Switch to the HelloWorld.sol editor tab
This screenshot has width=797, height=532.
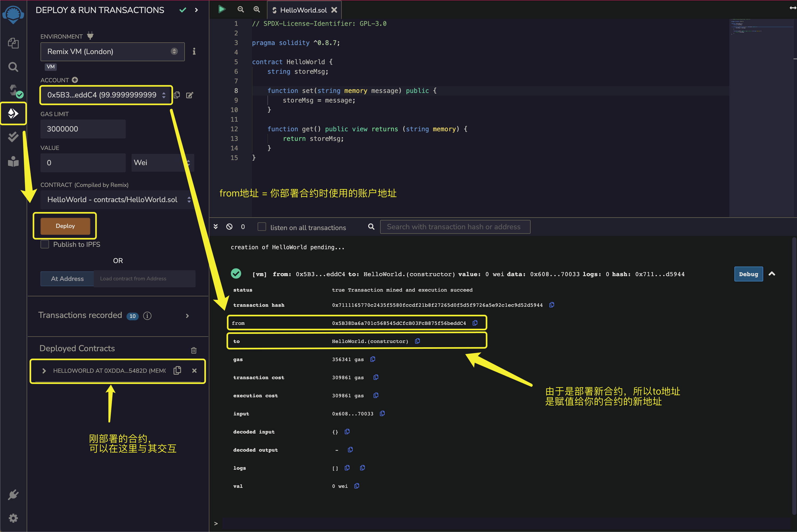[x=303, y=10]
